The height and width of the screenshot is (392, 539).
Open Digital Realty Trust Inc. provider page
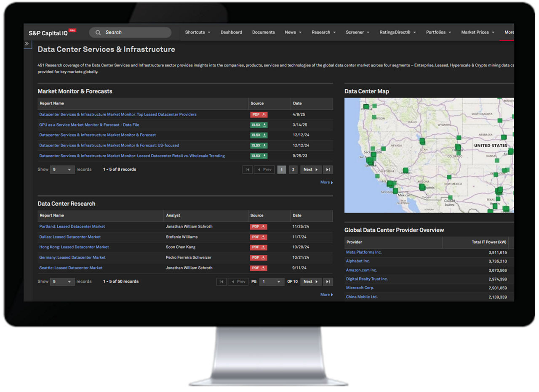point(367,279)
